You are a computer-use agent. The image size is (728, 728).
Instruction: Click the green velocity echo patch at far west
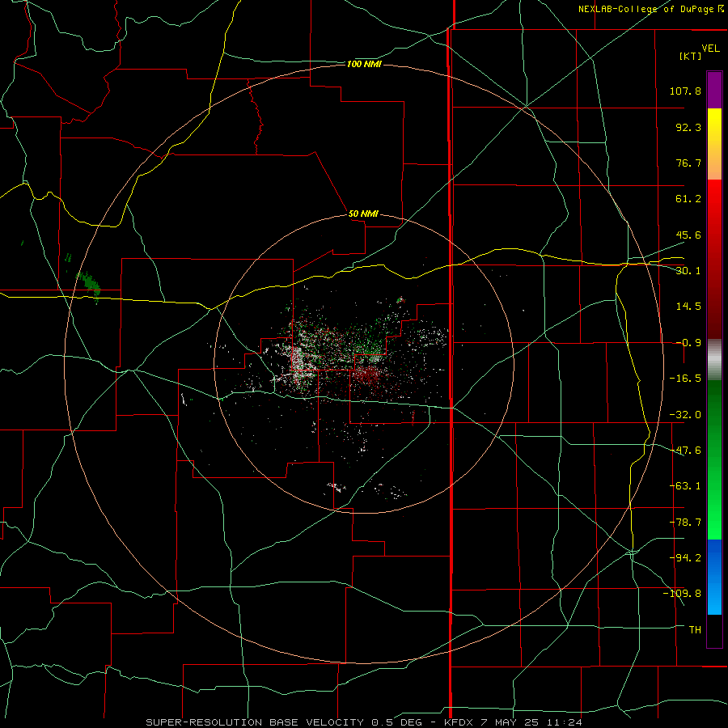(x=89, y=284)
